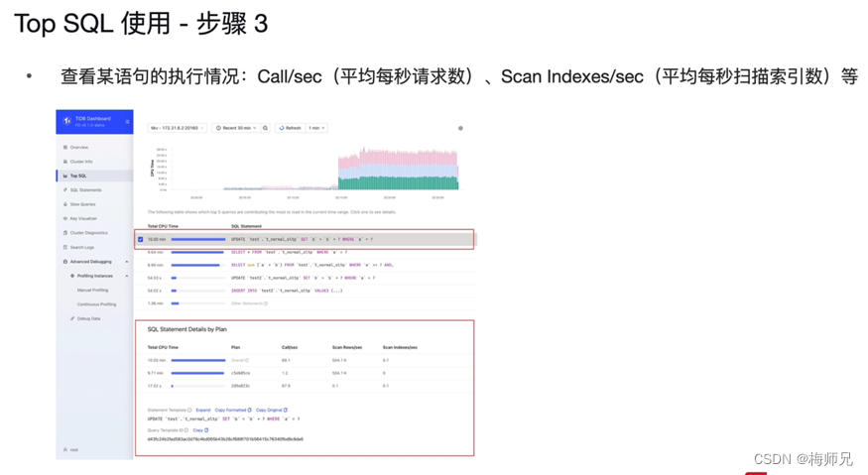
Task: Click info icon beside Query Template ID
Action: pos(186,430)
